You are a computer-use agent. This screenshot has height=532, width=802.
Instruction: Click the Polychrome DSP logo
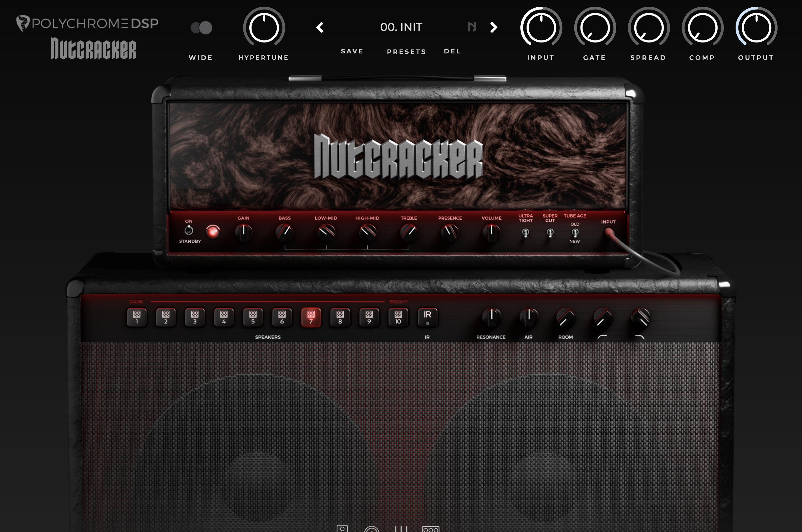pyautogui.click(x=87, y=23)
